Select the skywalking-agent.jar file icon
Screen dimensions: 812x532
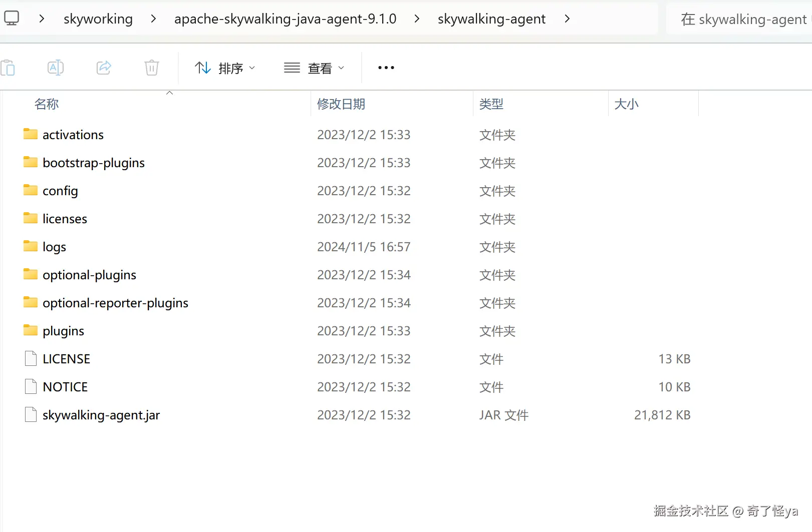31,414
